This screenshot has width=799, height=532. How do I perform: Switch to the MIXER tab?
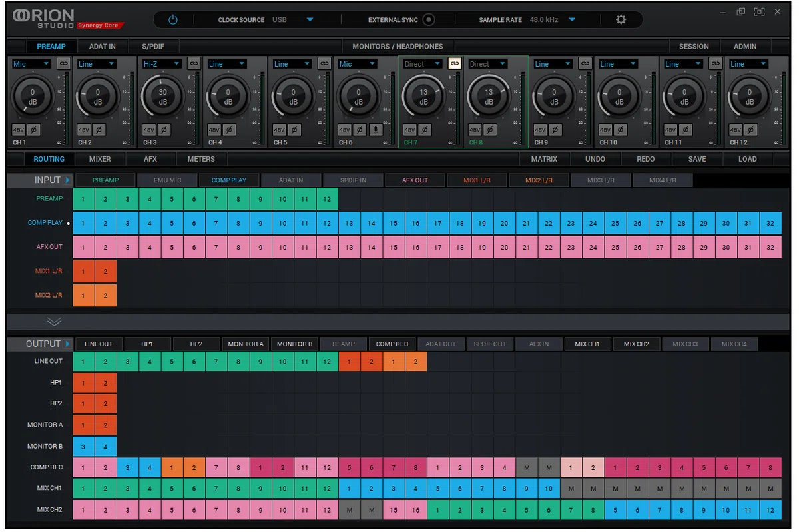[100, 159]
